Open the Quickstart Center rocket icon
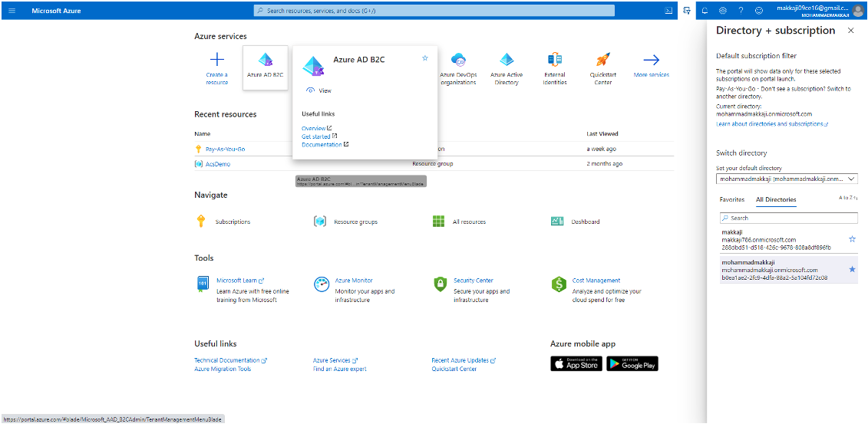Viewport: 868px width, 427px height. coord(602,61)
